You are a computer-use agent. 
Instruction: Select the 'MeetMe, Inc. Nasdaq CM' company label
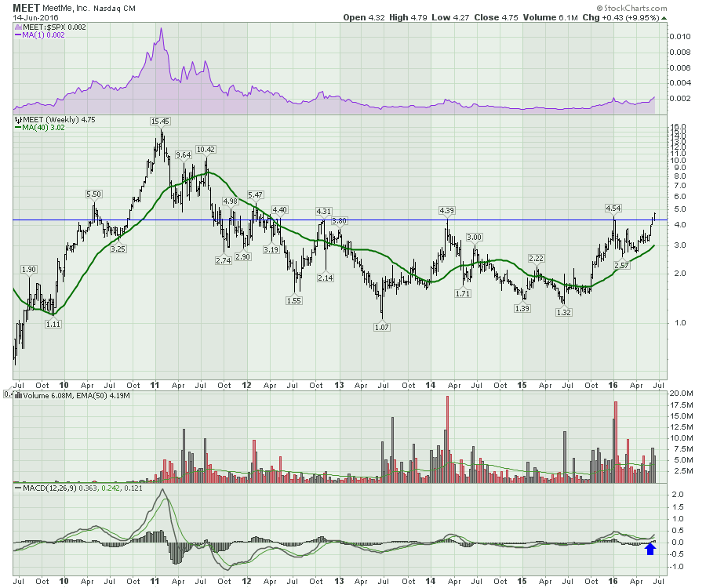coord(89,8)
